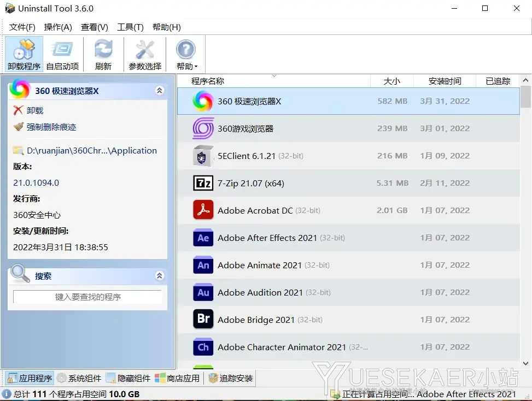Viewport: 532px width, 401px height.
Task: Select the Adobe After Effects 2021 entry
Action: pos(348,238)
